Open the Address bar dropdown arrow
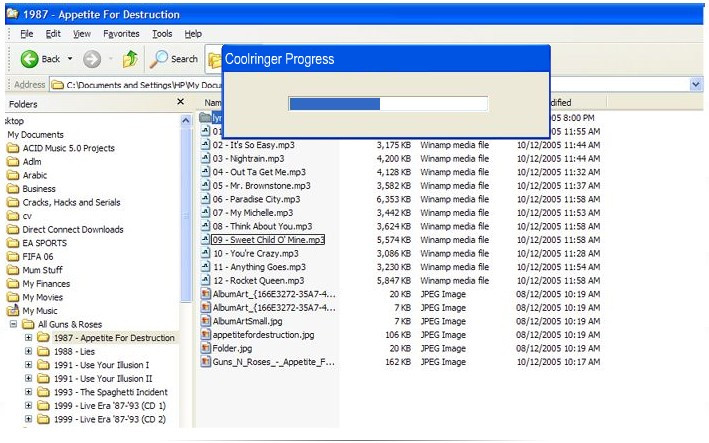 tap(695, 85)
